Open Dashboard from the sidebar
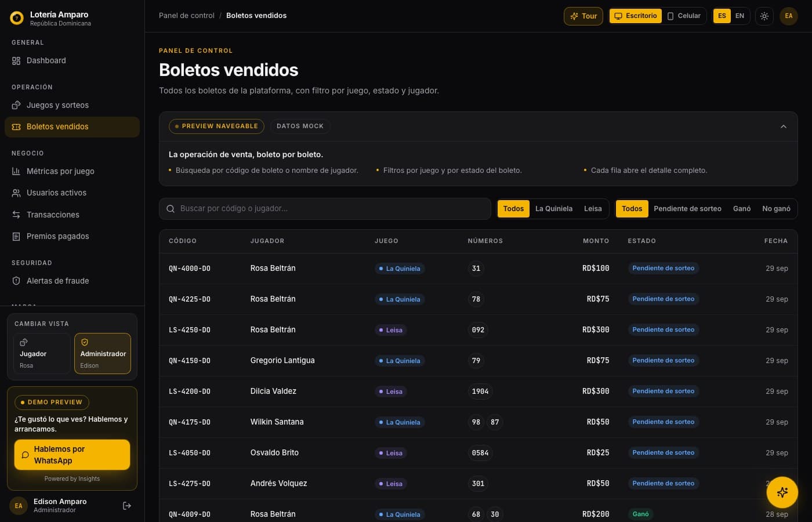This screenshot has width=812, height=522. click(x=72, y=60)
